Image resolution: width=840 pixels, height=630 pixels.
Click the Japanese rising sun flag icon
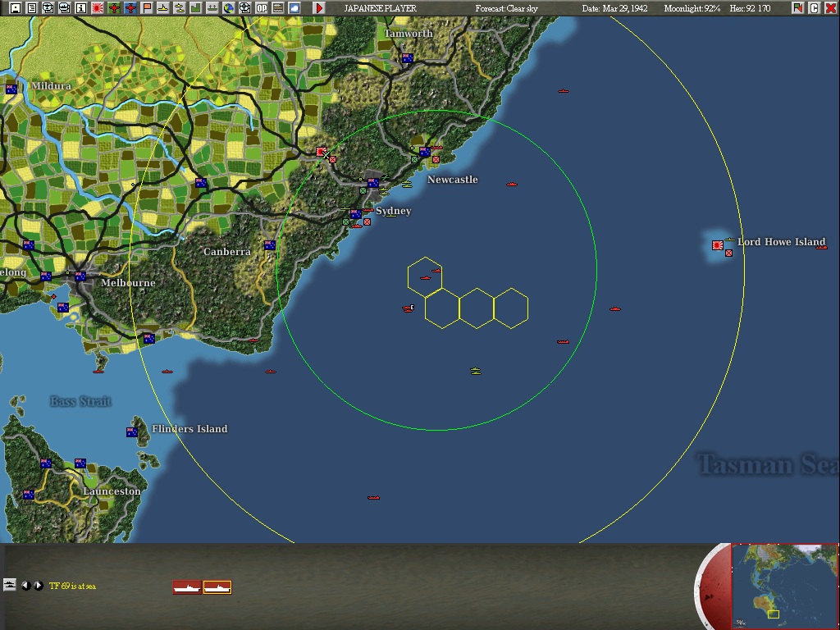pos(98,7)
